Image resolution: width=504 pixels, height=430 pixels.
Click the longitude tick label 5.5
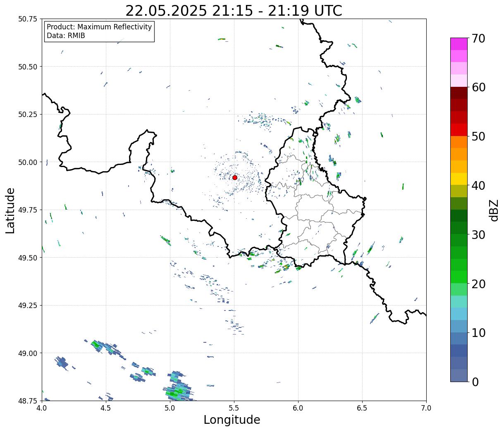[x=234, y=408]
